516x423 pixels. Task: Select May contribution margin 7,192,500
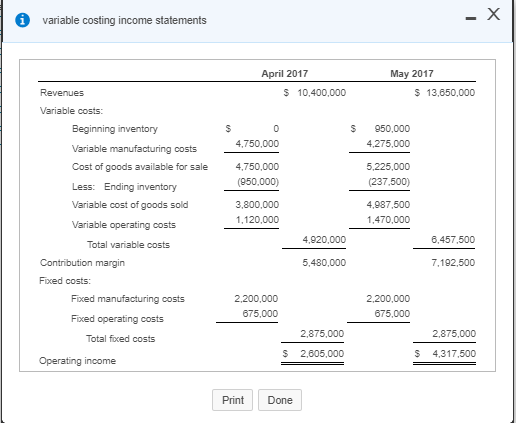tap(453, 263)
